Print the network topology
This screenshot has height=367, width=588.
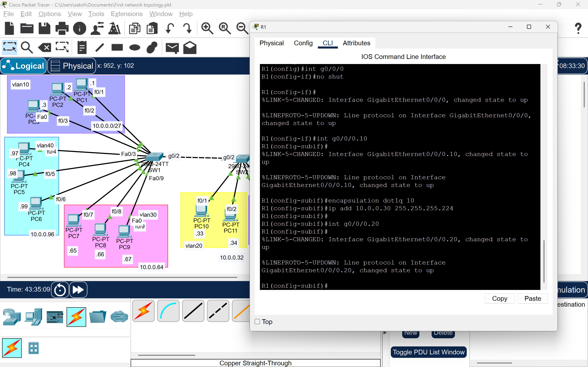(62, 28)
